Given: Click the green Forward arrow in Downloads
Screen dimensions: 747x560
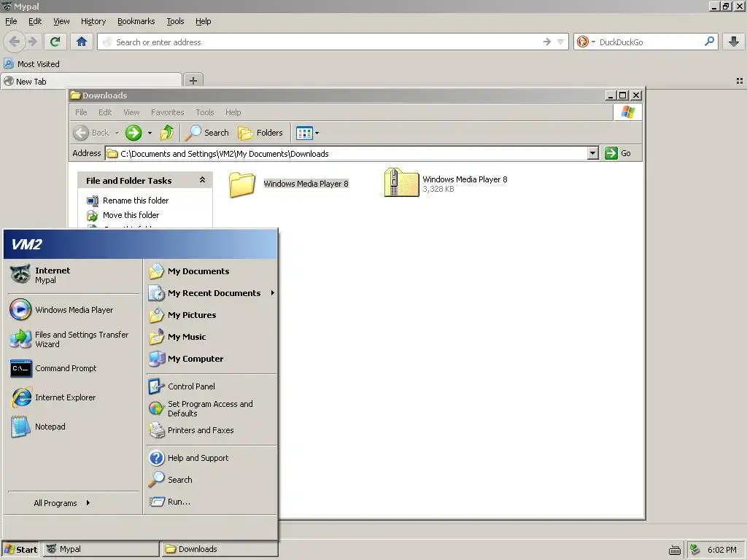Looking at the screenshot, I should [133, 133].
